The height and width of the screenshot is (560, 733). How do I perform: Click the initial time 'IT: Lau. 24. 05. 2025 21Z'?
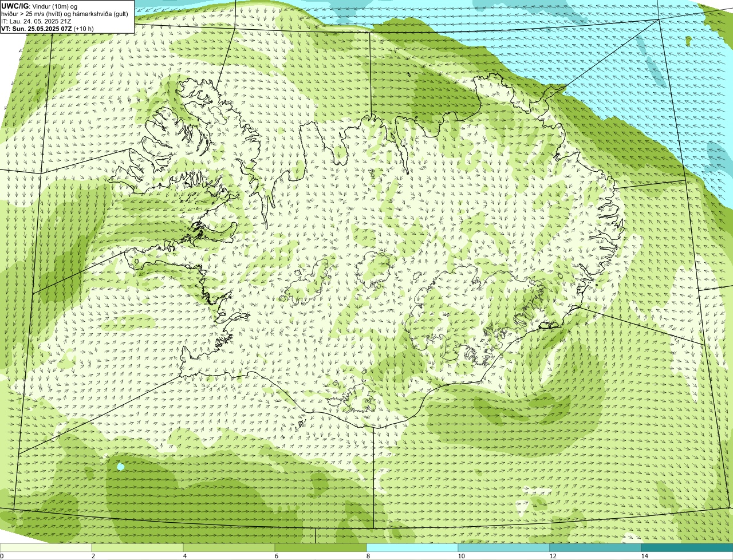coord(36,21)
